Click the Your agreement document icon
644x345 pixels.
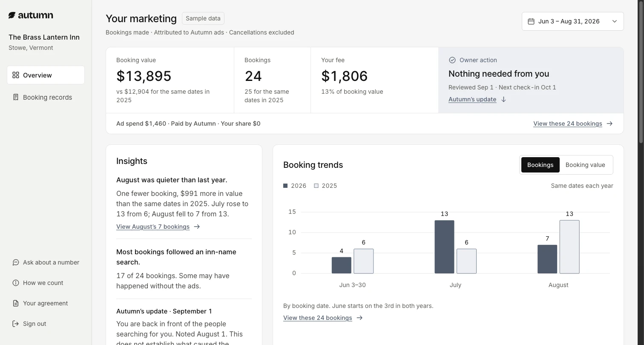coord(16,303)
